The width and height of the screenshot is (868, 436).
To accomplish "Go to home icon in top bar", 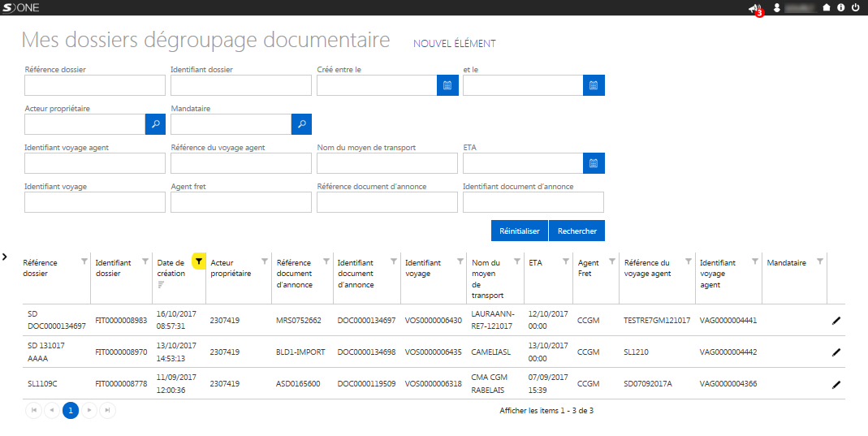I will click(x=827, y=8).
